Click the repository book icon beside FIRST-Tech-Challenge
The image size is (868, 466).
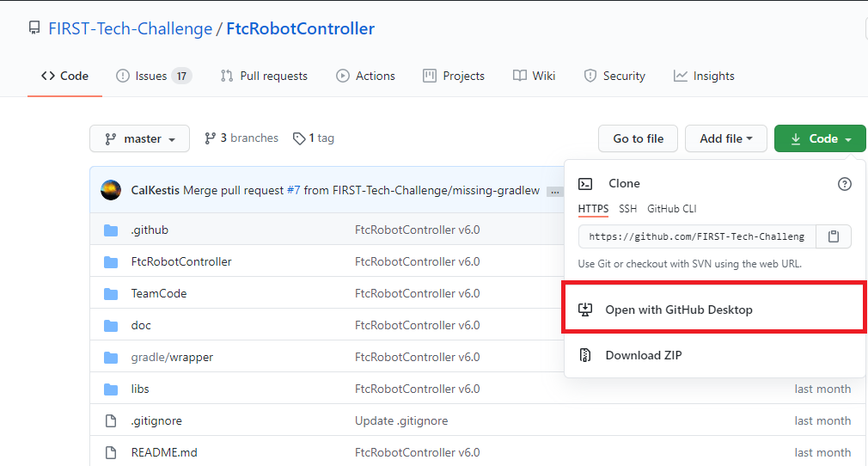[x=34, y=28]
